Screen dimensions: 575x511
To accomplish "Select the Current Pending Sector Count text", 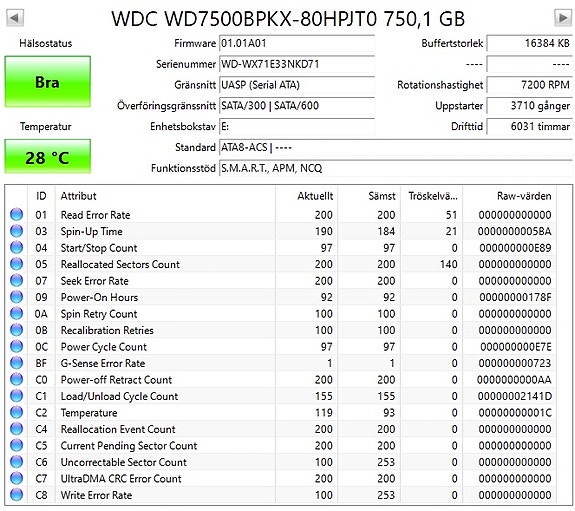I will [x=129, y=446].
